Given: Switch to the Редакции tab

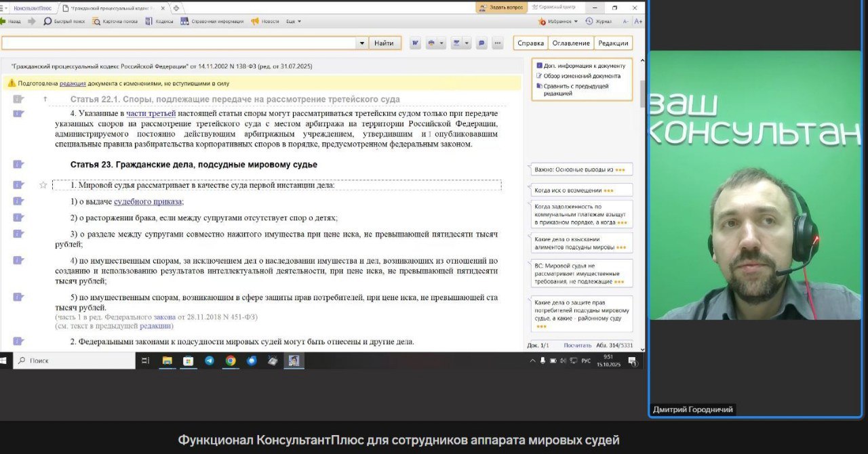Looking at the screenshot, I should tap(613, 43).
